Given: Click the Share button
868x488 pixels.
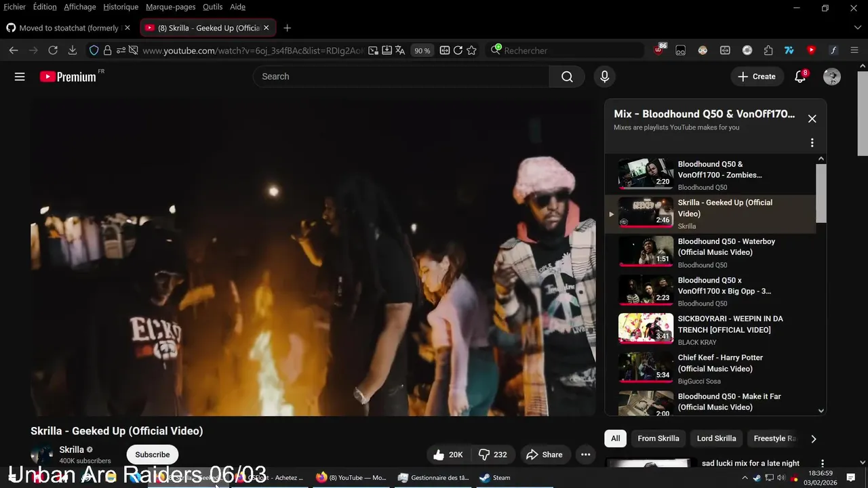Looking at the screenshot, I should pos(545,455).
